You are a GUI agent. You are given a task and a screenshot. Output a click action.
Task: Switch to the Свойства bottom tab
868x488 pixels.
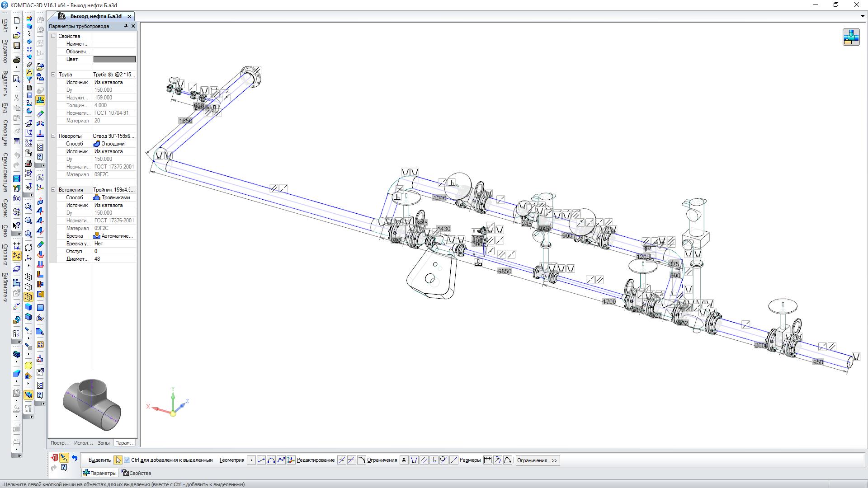pyautogui.click(x=137, y=473)
